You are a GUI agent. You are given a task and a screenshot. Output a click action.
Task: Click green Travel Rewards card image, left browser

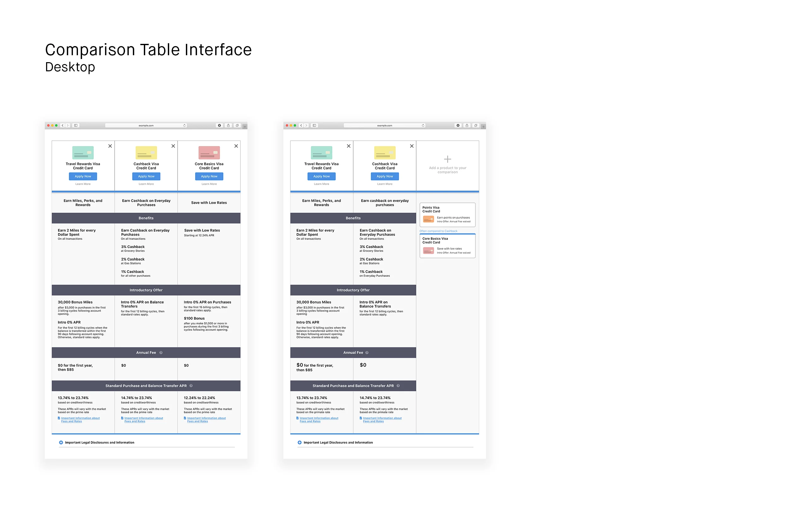(x=83, y=153)
